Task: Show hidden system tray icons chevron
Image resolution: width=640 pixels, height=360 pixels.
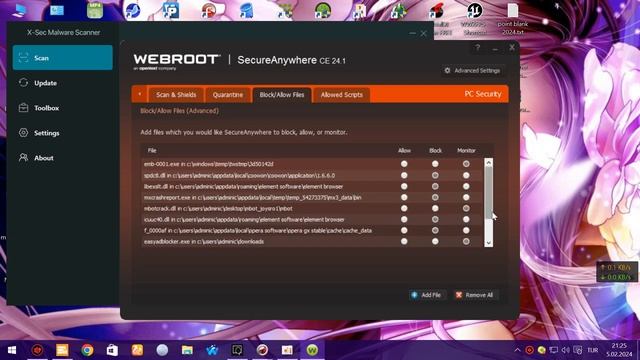Action: coord(517,350)
